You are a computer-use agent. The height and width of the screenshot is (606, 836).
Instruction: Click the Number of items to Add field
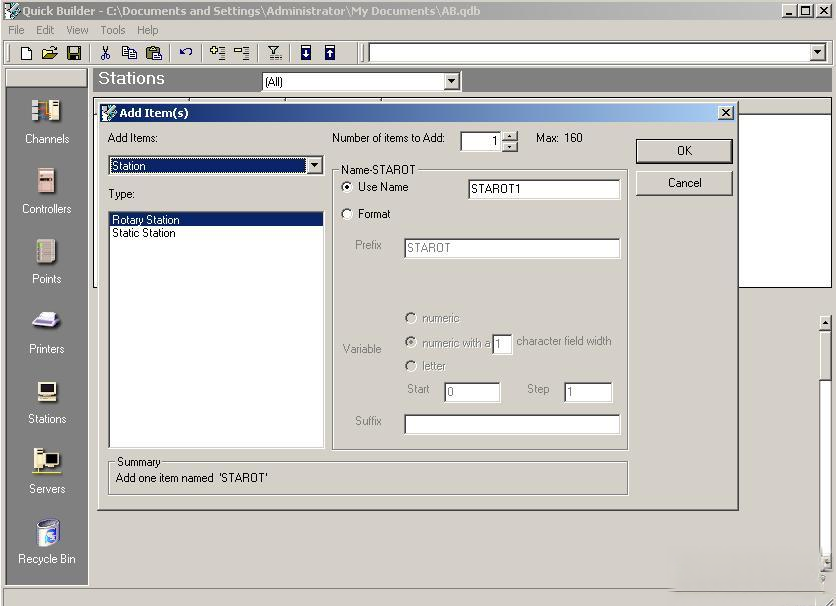click(481, 141)
